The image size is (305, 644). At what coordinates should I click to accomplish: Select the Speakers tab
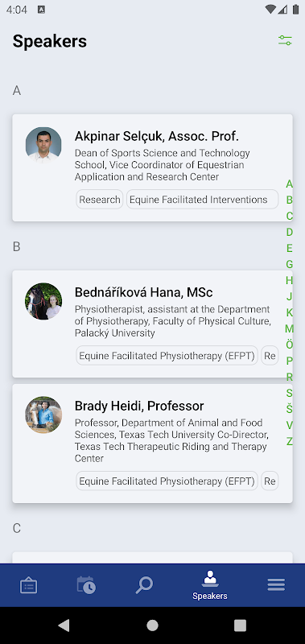point(210,585)
